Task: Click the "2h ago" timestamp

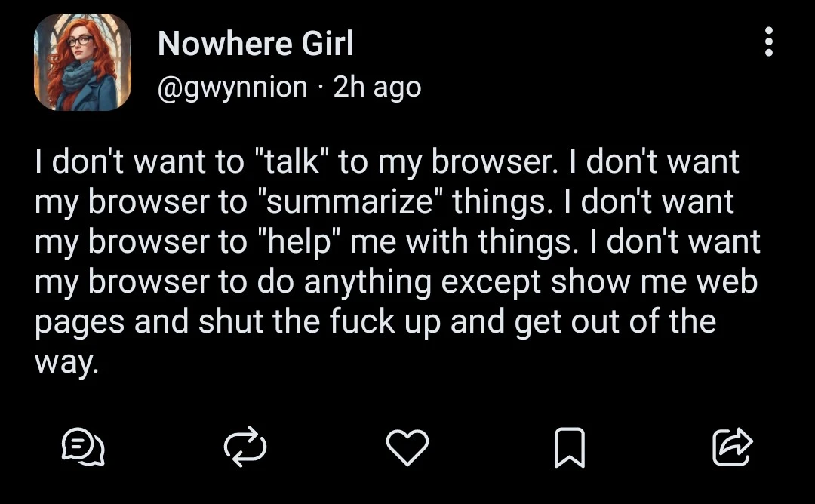Action: 377,88
